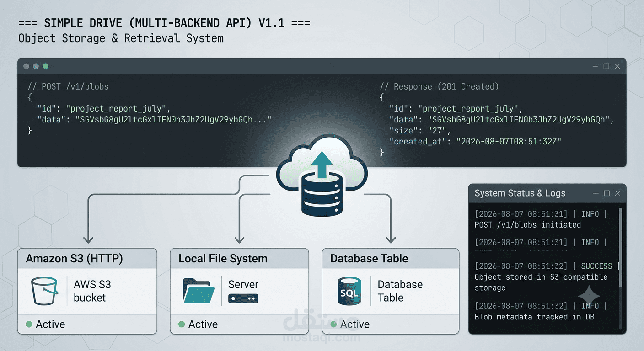Click the Local File System card header
Screen dimensions: 644x351
tap(239, 259)
